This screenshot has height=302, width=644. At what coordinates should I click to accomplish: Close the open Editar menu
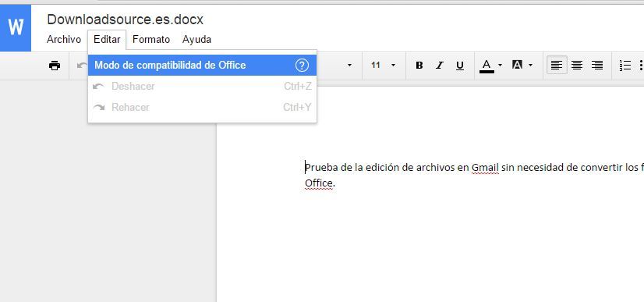pos(107,40)
